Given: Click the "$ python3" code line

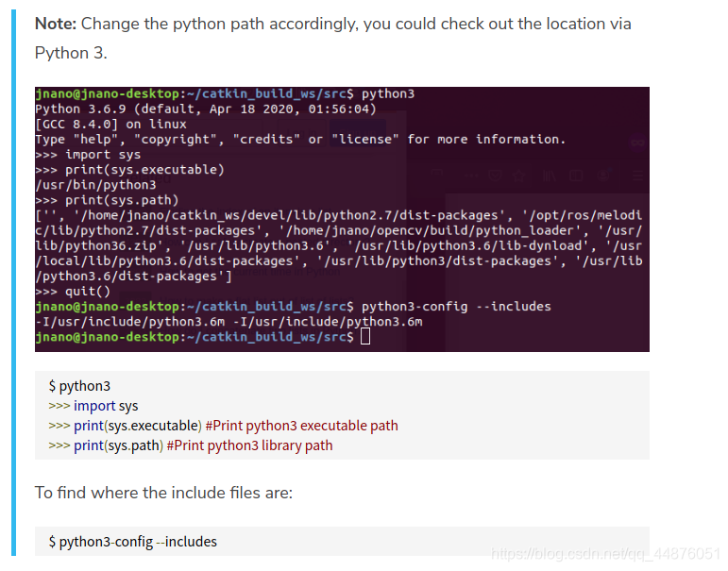Looking at the screenshot, I should coord(79,386).
